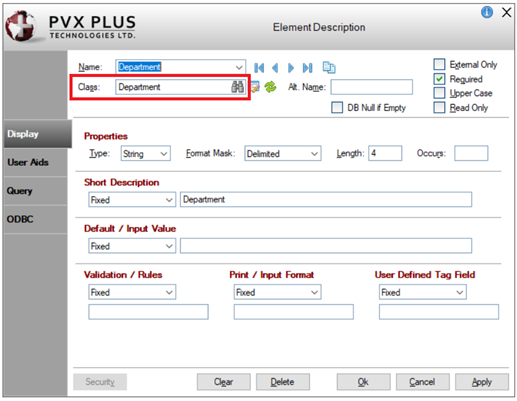
Task: Expand the Name combo box arrow
Action: pos(239,67)
